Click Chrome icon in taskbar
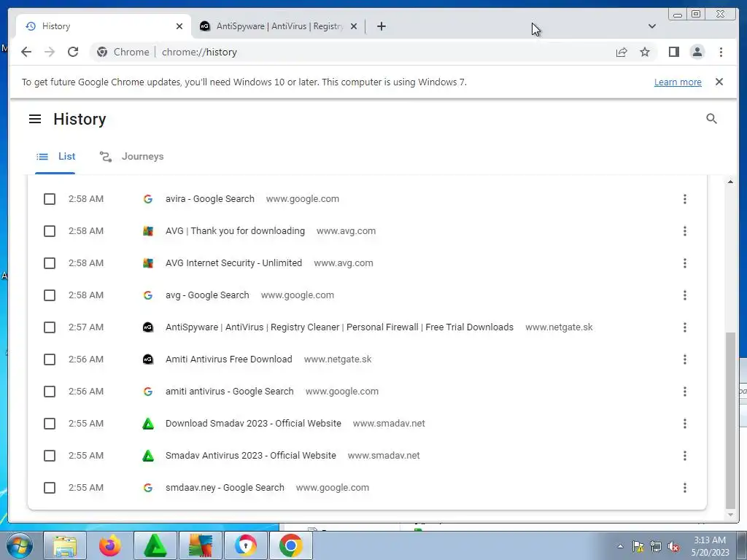 click(291, 545)
